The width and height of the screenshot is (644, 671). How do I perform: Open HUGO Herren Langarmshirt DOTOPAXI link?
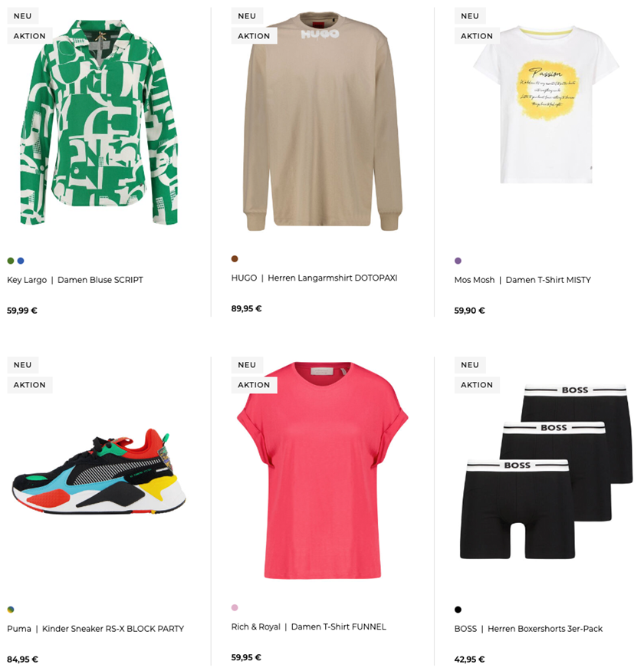(314, 278)
